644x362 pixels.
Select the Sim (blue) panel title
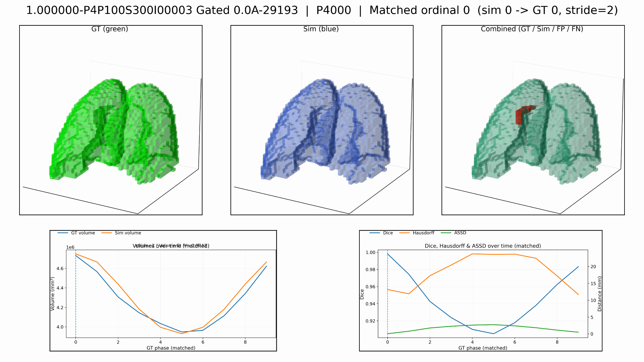[321, 30]
